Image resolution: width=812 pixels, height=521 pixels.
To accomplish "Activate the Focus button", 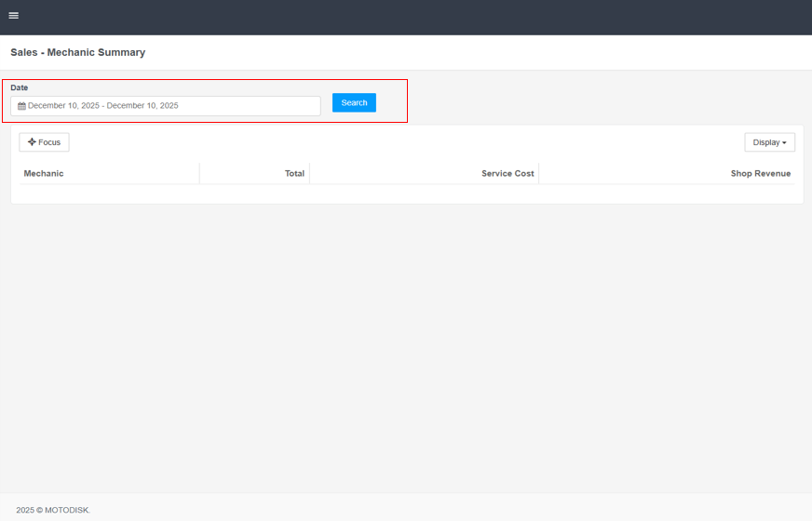I will tap(44, 142).
